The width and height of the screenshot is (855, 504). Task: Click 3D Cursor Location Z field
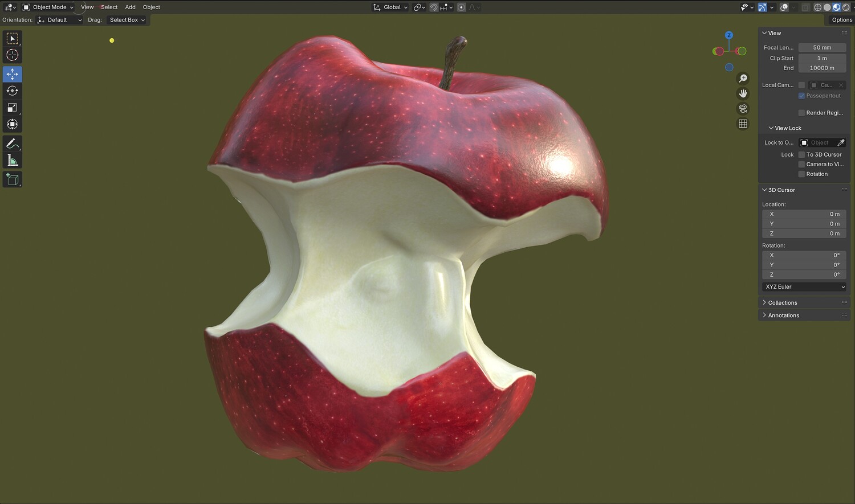click(x=804, y=233)
